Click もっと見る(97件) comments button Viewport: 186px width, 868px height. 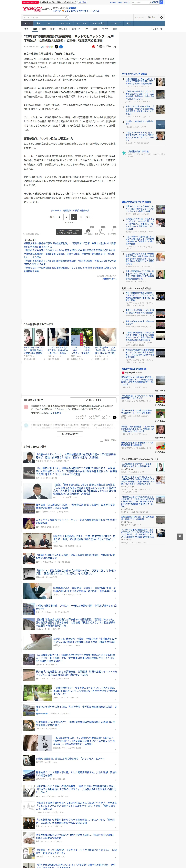click(70, 434)
